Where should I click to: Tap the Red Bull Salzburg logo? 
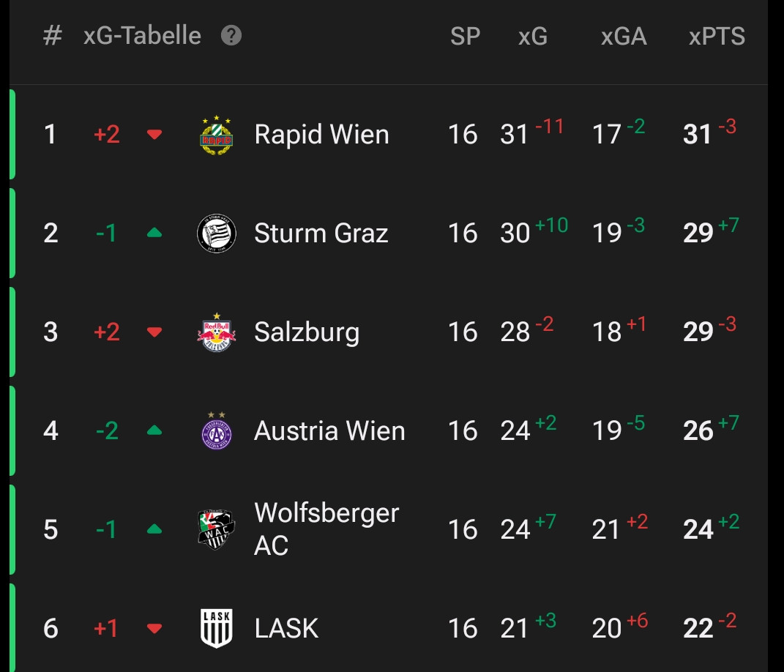point(217,332)
